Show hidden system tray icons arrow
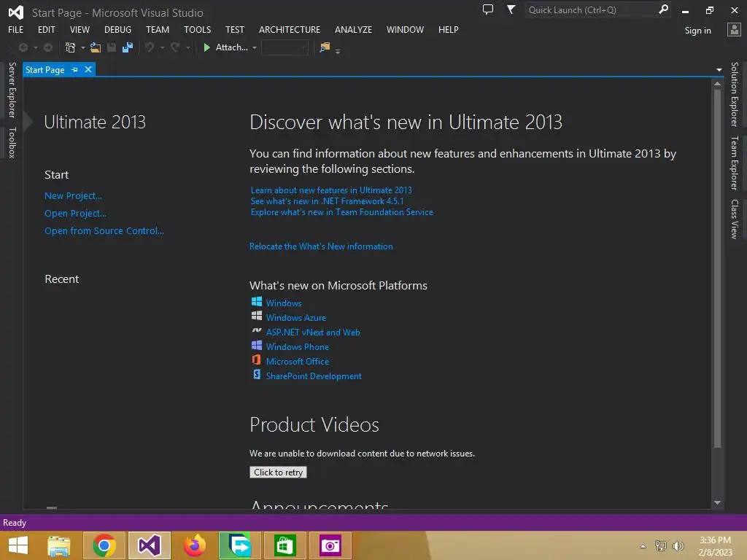 643,546
